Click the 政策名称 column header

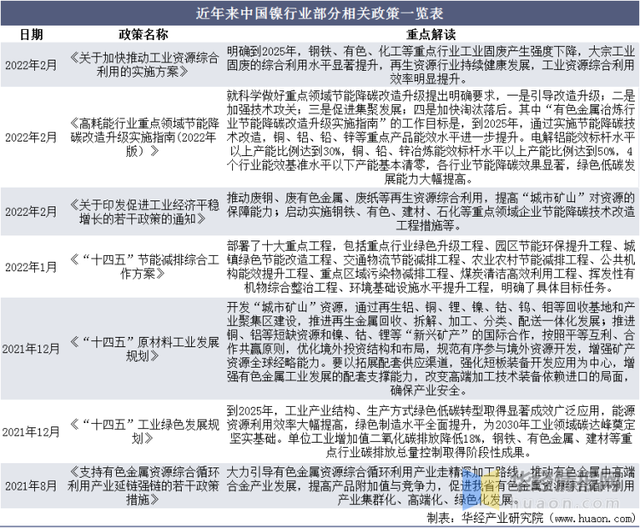coord(143,35)
